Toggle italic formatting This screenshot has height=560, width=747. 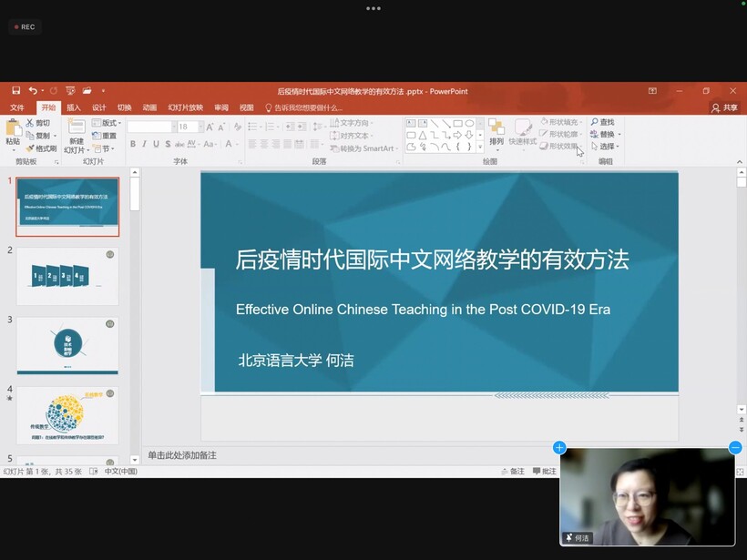click(x=144, y=144)
